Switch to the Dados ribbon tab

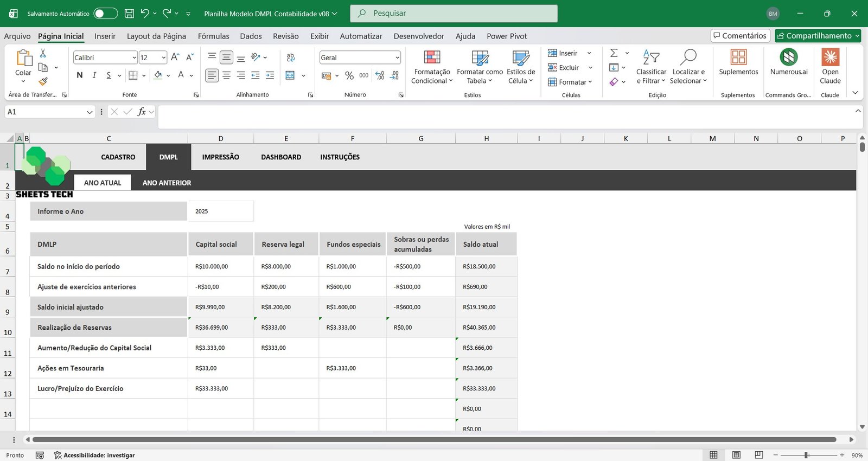(251, 36)
